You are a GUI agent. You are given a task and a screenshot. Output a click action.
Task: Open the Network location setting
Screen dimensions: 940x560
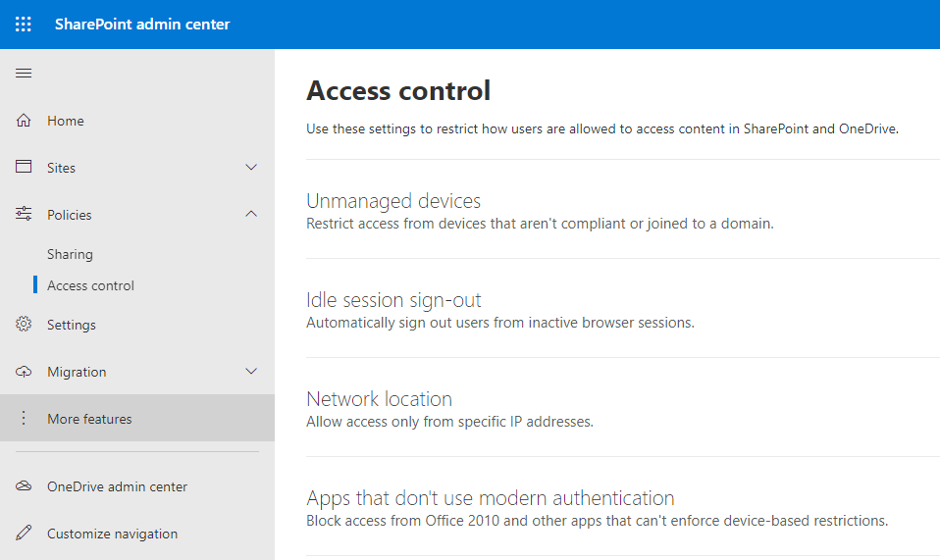(379, 399)
